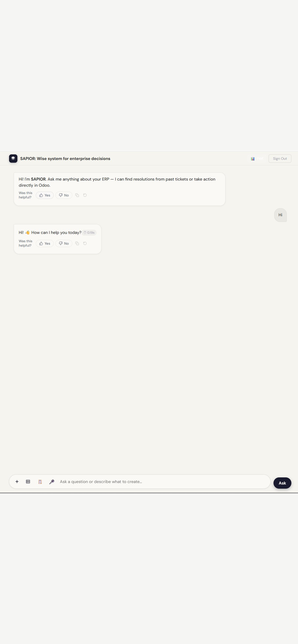Viewport: 298px width, 644px height.
Task: Click the 'SAPIOR: Wise system for enterprise decisions' title
Action: pyautogui.click(x=65, y=159)
